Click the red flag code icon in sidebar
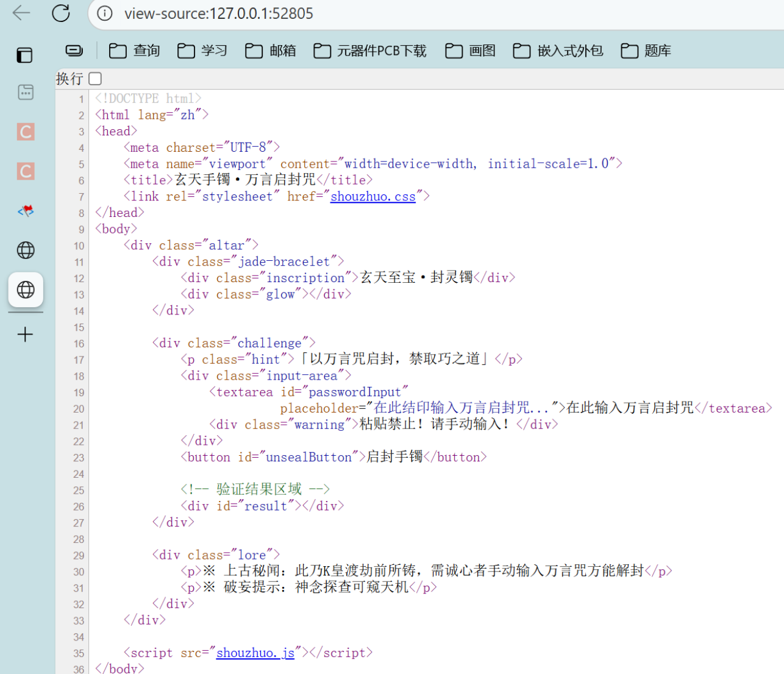The width and height of the screenshot is (784, 674). 25,210
